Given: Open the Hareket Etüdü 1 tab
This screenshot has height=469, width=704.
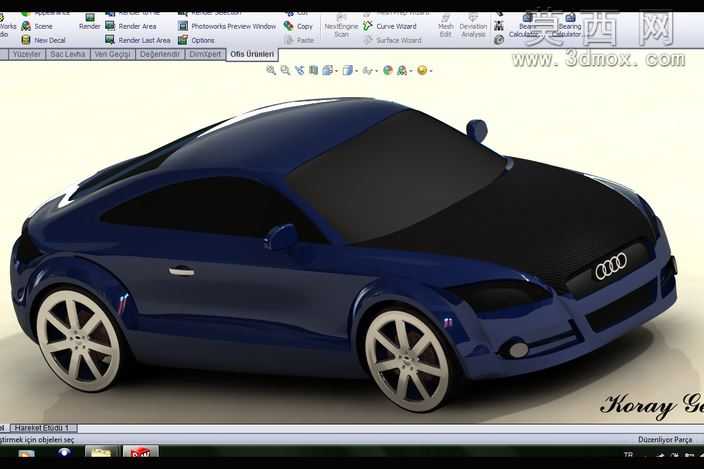Looking at the screenshot, I should point(43,428).
